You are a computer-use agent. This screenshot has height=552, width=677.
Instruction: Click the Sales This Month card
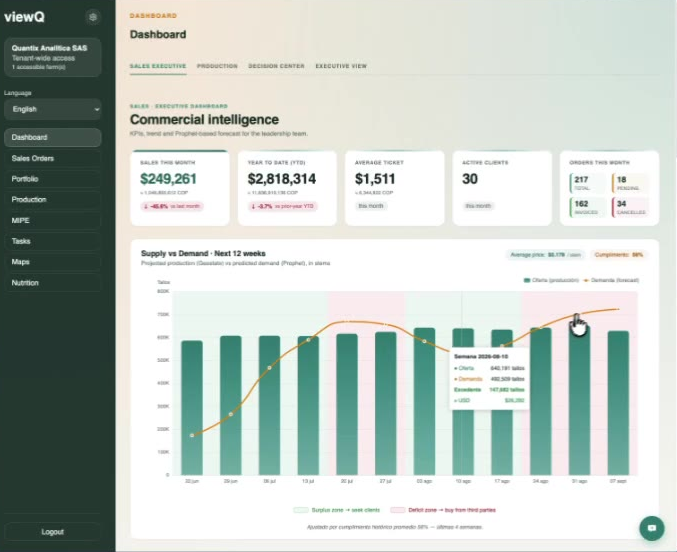coord(180,188)
